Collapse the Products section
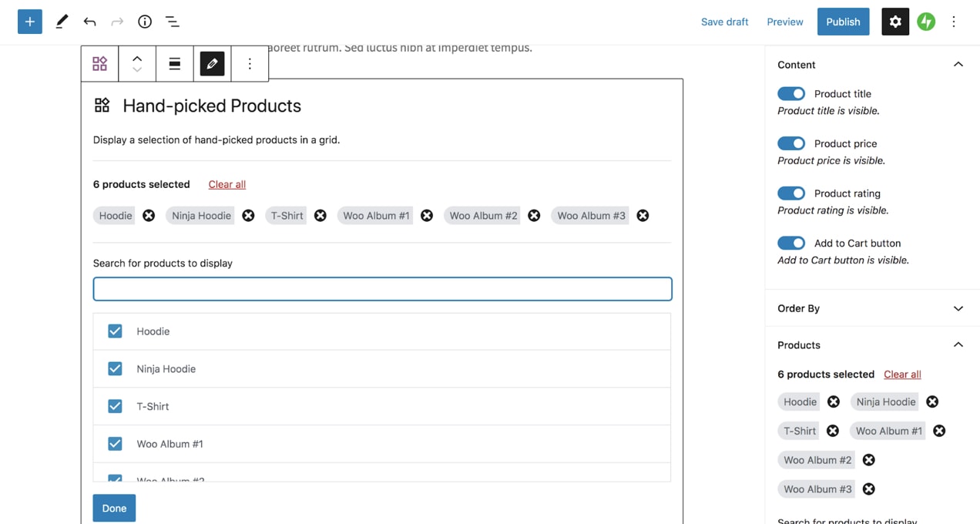 click(958, 344)
